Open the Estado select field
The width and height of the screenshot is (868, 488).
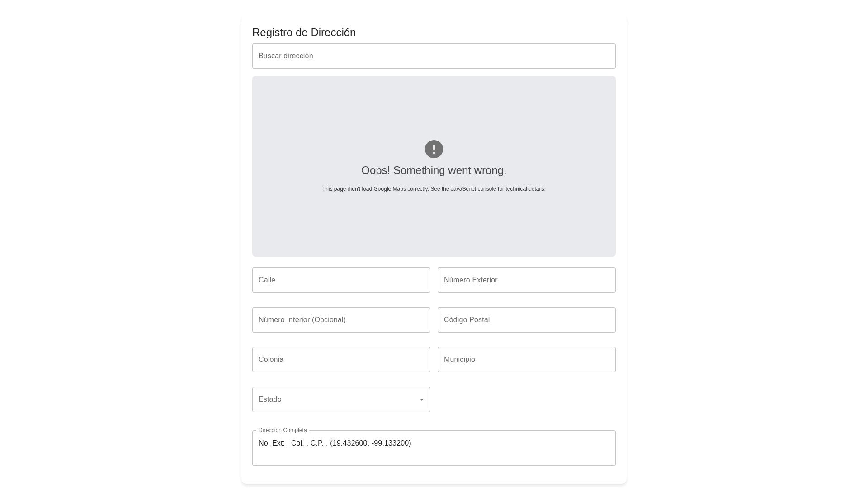[x=335, y=399]
